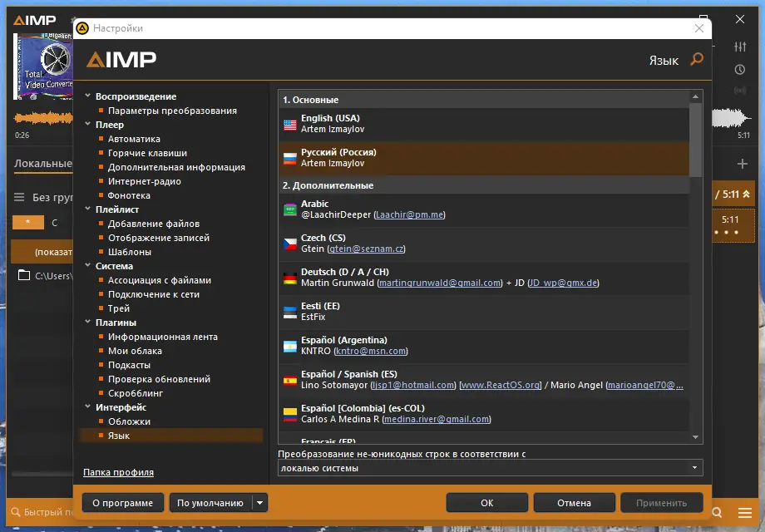The height and width of the screenshot is (532, 765).
Task: Click the kntro@msn.com email link
Action: 371,351
